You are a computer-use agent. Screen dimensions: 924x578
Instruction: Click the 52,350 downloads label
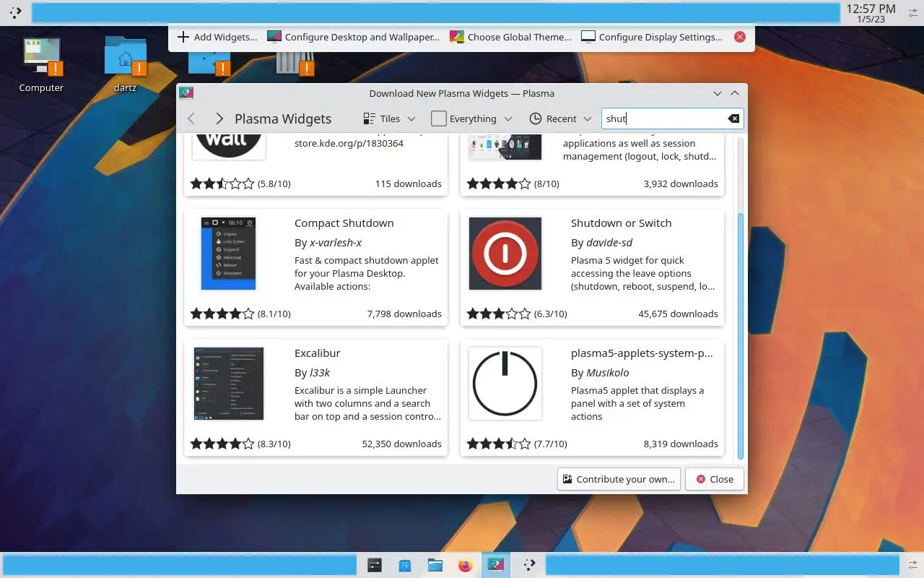401,444
